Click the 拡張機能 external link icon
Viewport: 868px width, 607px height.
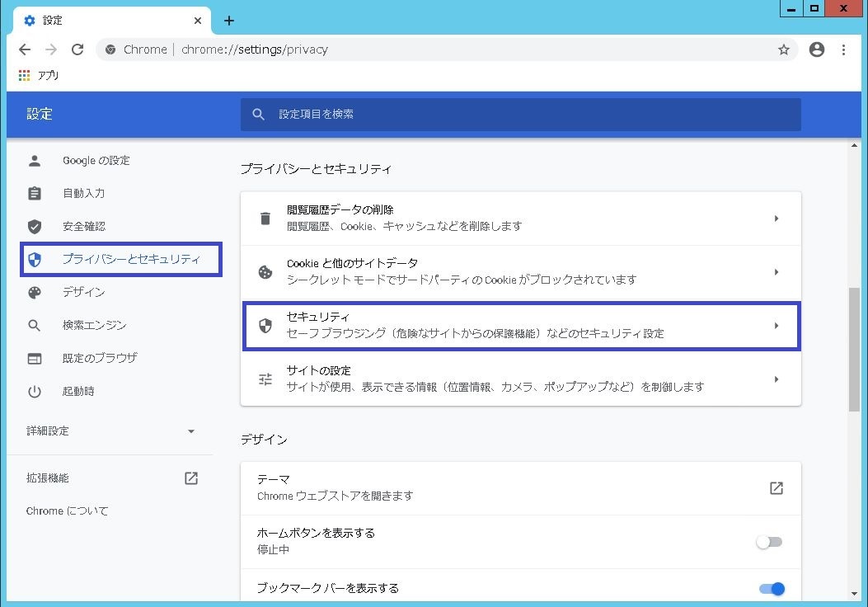(x=191, y=478)
